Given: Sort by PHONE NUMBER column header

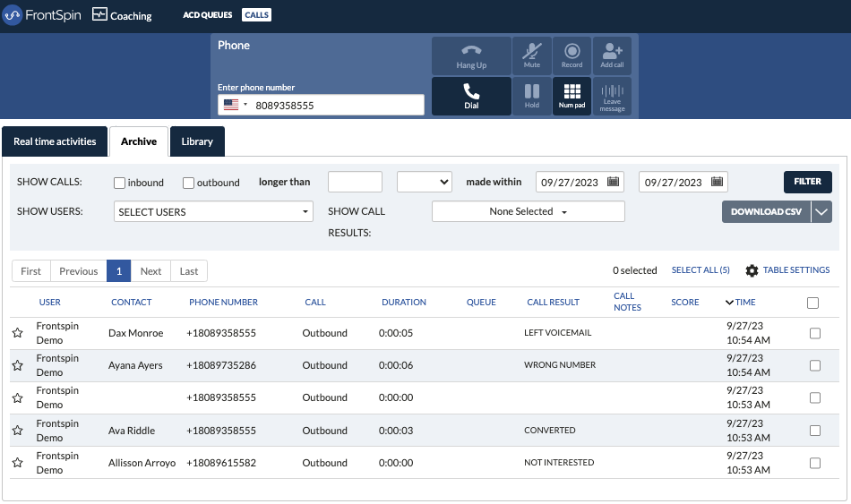Looking at the screenshot, I should (x=223, y=303).
